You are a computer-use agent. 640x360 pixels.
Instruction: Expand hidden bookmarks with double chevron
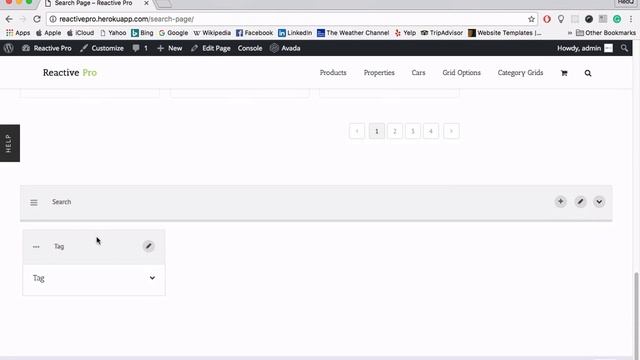(570, 33)
